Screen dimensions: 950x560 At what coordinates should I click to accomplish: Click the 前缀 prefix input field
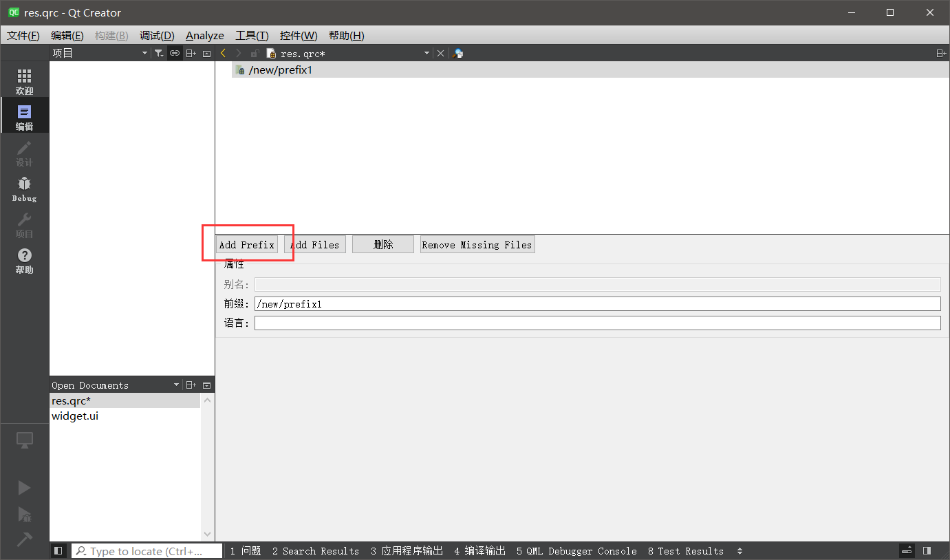coord(597,303)
